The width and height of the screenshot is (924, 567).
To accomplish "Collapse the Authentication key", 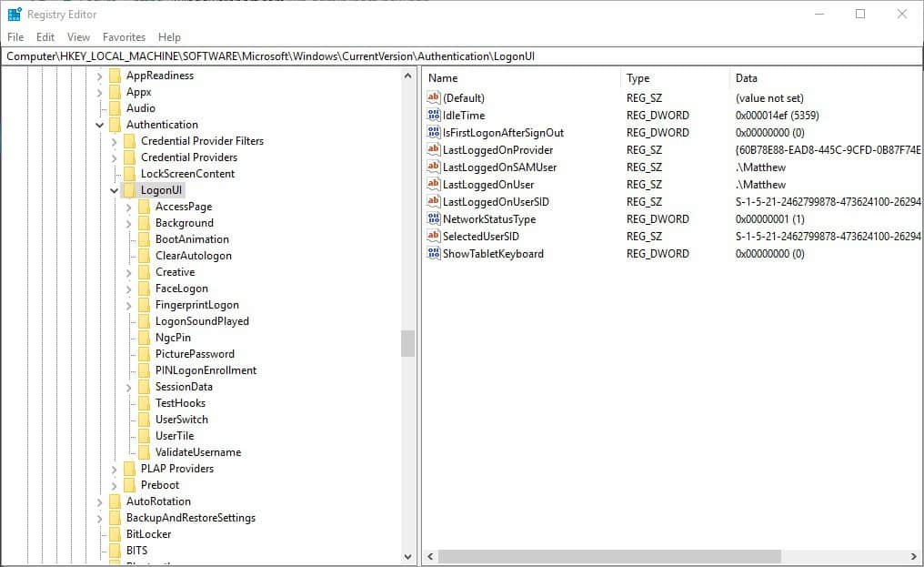I will click(x=100, y=125).
